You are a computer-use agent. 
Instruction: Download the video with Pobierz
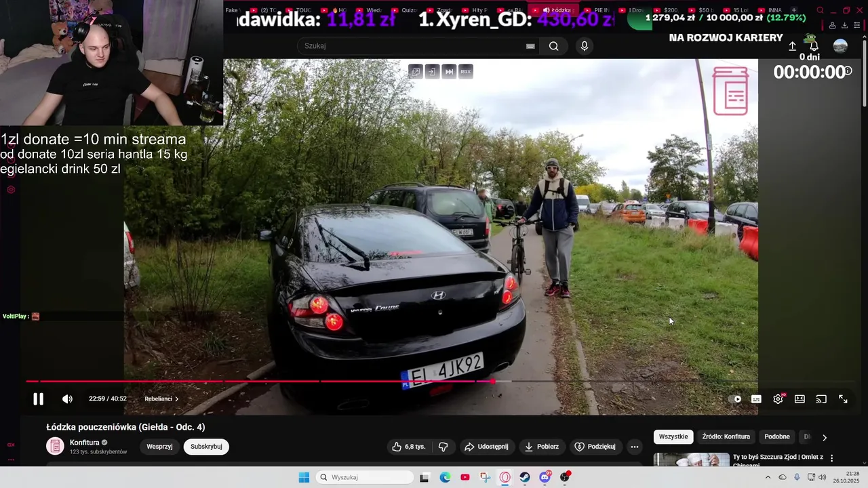click(542, 447)
